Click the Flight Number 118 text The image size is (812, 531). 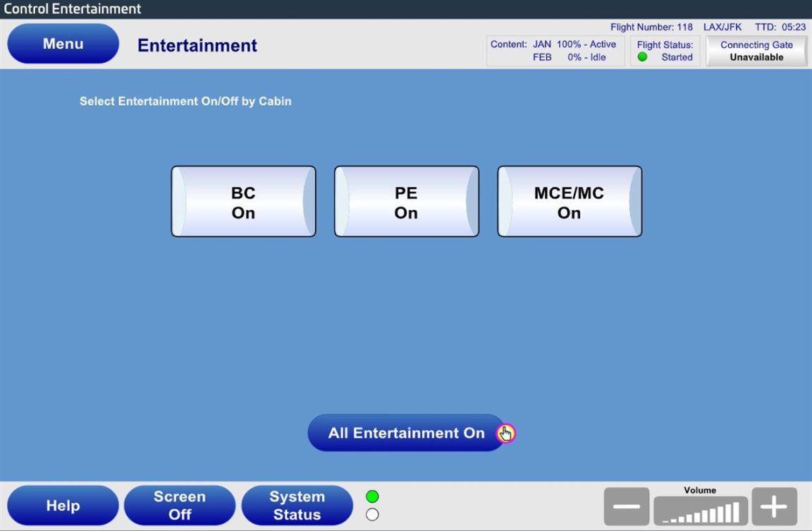tap(651, 28)
